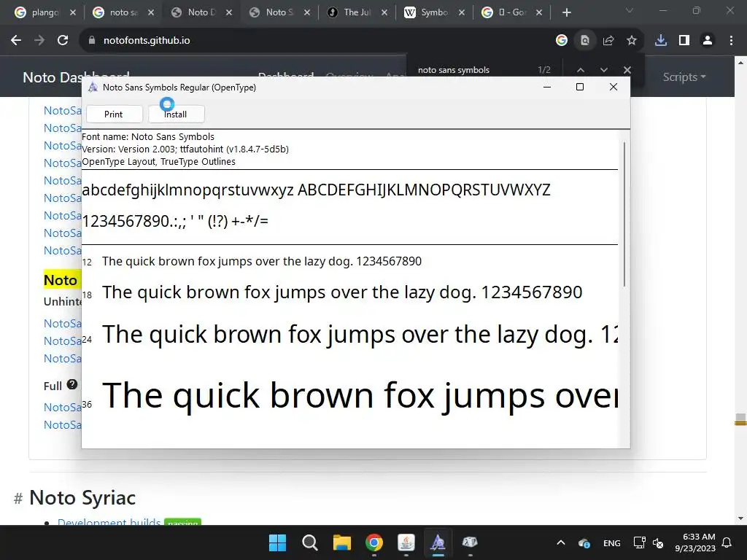
Task: Reload the notofonts page
Action: (x=63, y=41)
